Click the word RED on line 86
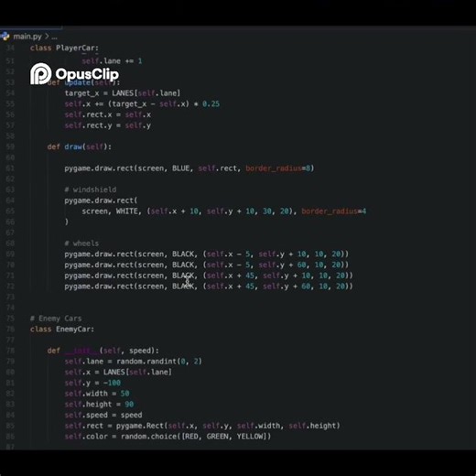This screenshot has width=476, height=476. point(191,437)
